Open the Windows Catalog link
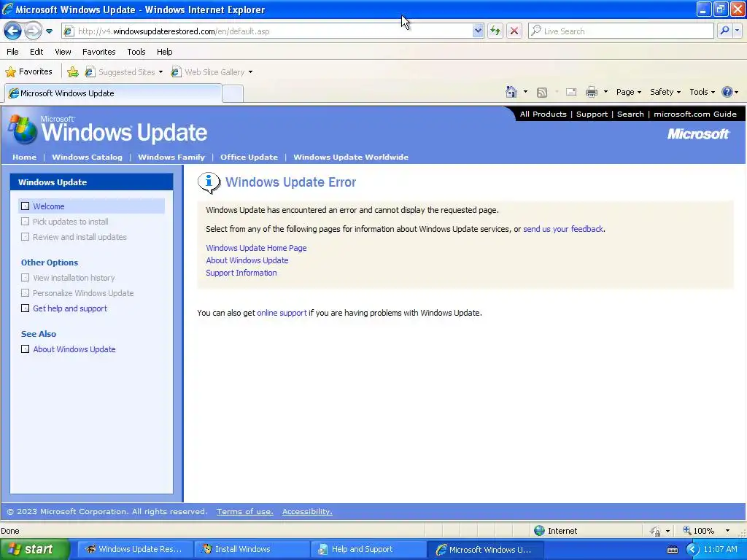The image size is (747, 560). (88, 157)
